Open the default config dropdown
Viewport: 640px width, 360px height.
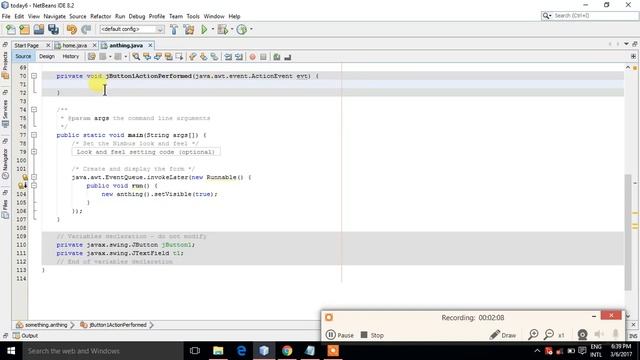(x=132, y=29)
